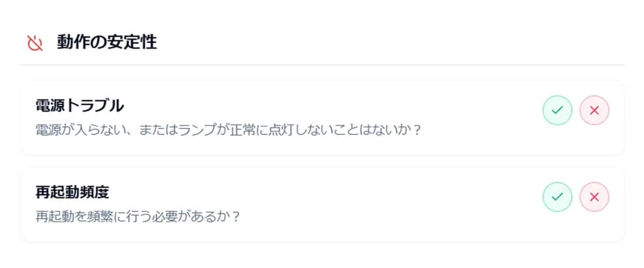Viewport: 644px width, 268px height.
Task: Click the 動作の安定性 section heading
Action: (x=107, y=42)
